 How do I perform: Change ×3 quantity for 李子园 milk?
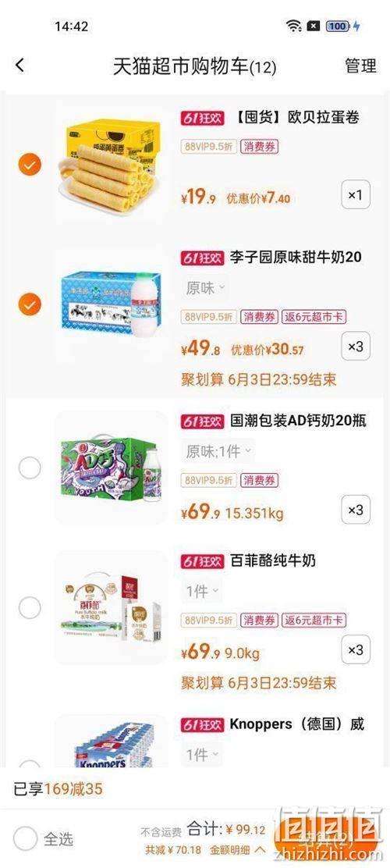point(356,347)
